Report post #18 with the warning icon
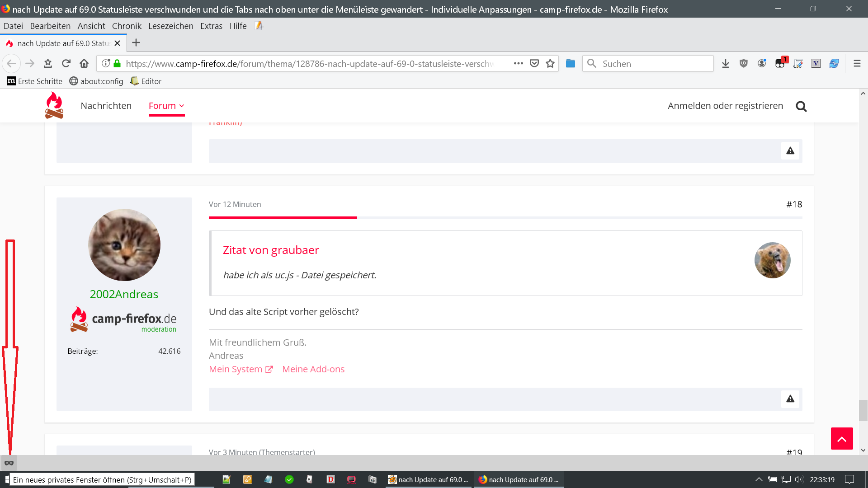The width and height of the screenshot is (868, 488). (x=790, y=399)
